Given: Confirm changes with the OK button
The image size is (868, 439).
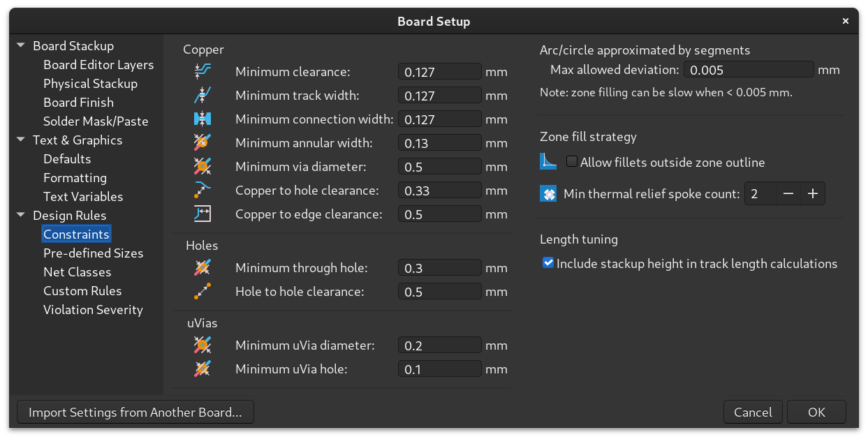Looking at the screenshot, I should coord(816,412).
